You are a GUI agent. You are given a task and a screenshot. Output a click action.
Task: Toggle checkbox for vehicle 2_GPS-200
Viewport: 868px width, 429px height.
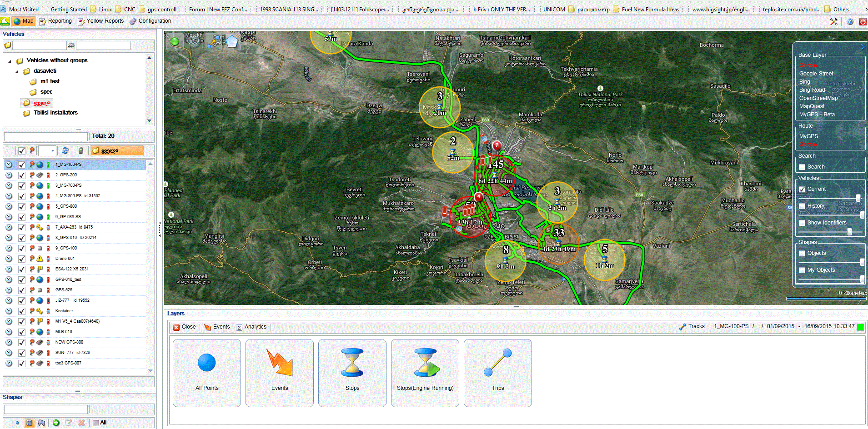pyautogui.click(x=22, y=175)
